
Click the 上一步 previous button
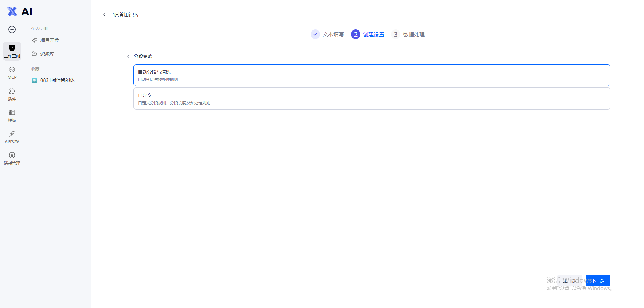pyautogui.click(x=570, y=281)
